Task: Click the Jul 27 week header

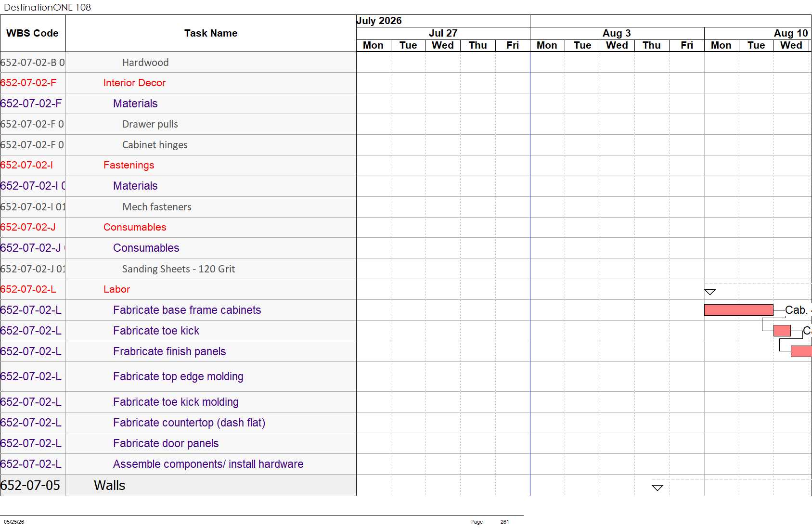Action: pyautogui.click(x=443, y=33)
